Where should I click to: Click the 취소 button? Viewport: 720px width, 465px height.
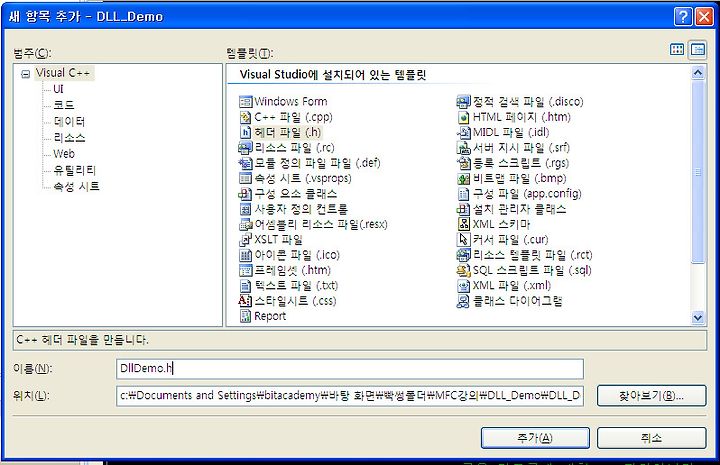pyautogui.click(x=652, y=438)
